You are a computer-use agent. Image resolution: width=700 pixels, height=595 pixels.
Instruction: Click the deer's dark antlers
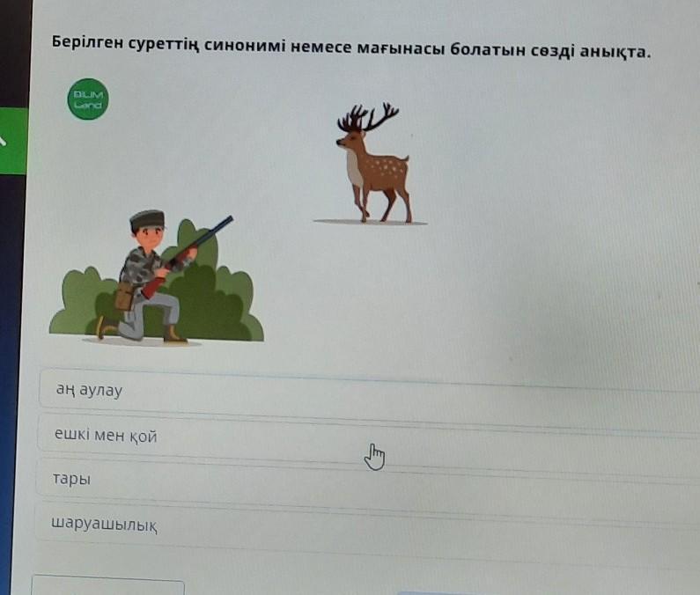tap(367, 117)
